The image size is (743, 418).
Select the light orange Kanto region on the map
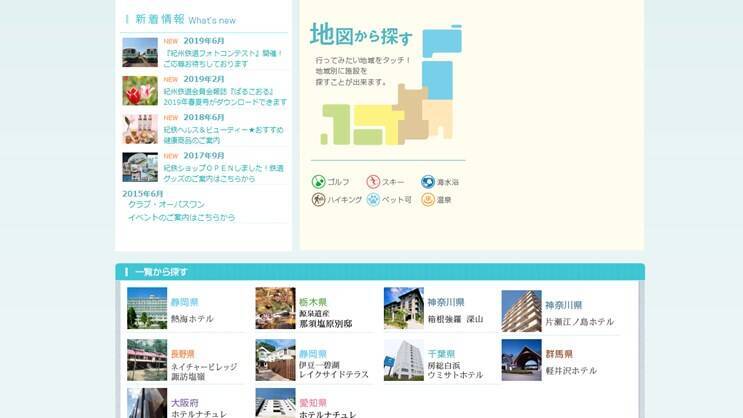pyautogui.click(x=439, y=118)
